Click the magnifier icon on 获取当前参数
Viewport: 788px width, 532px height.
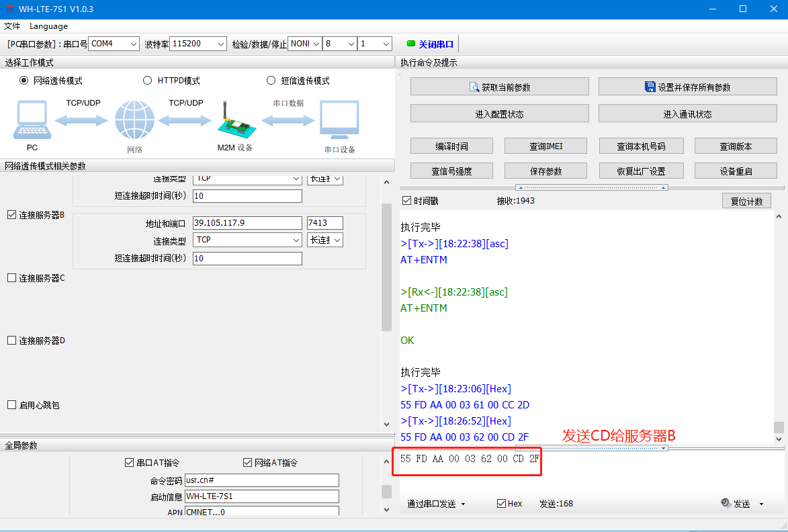pos(474,87)
